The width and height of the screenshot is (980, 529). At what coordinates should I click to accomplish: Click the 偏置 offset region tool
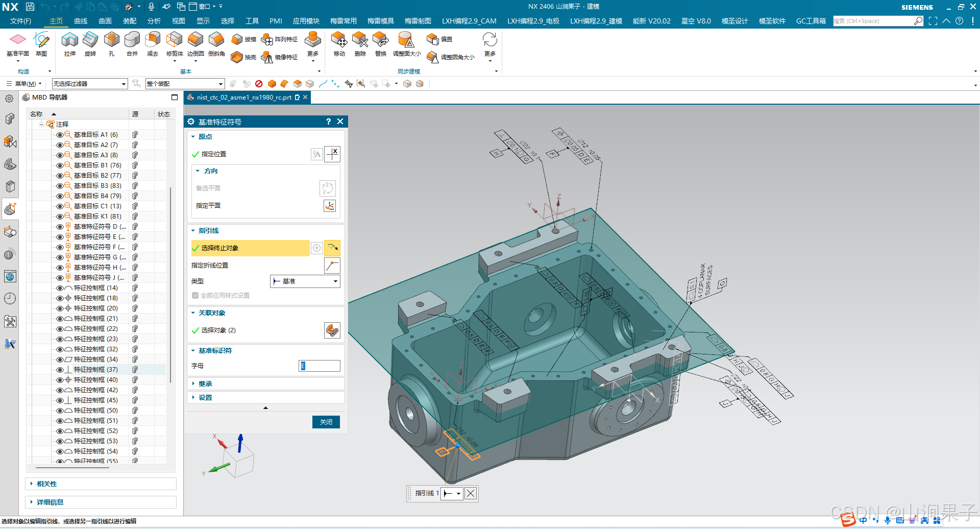pos(439,39)
